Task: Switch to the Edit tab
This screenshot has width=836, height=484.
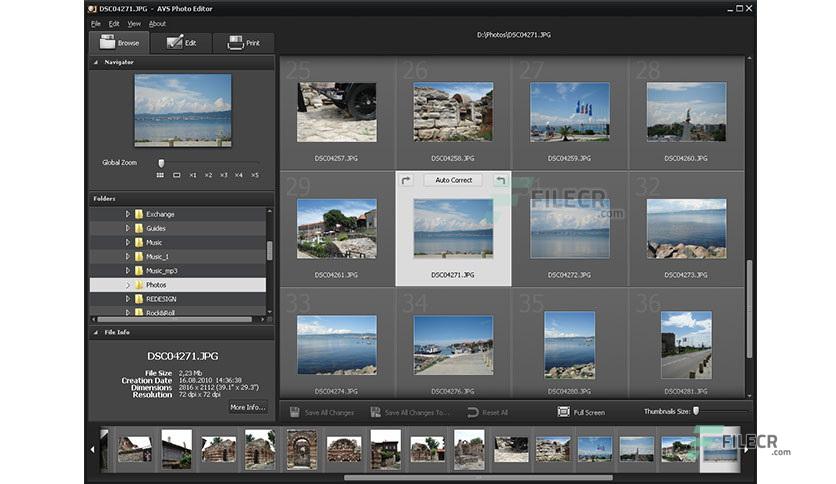Action: [x=181, y=43]
